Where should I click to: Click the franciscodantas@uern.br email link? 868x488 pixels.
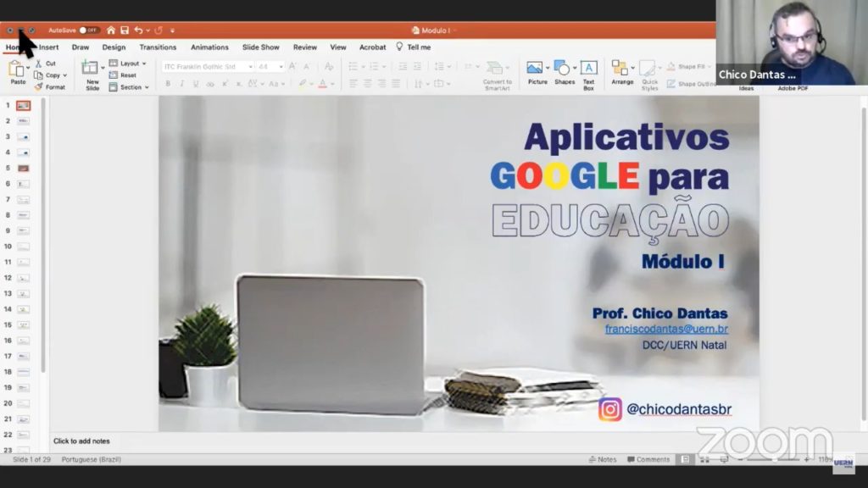[x=666, y=329]
